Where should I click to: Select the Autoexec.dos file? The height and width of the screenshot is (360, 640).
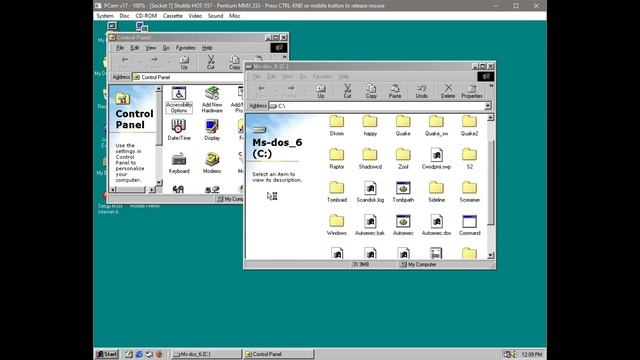click(436, 224)
